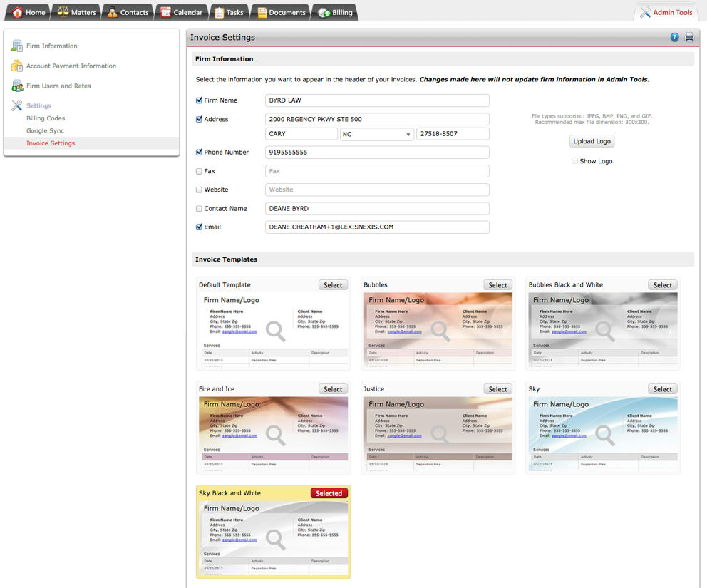This screenshot has height=588, width=707.
Task: Click the Billing money icon
Action: [324, 13]
